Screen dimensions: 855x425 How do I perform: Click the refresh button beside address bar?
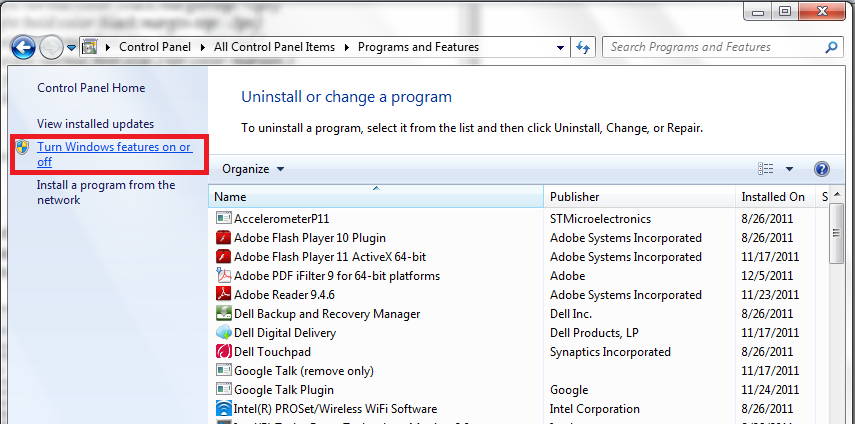tap(585, 47)
